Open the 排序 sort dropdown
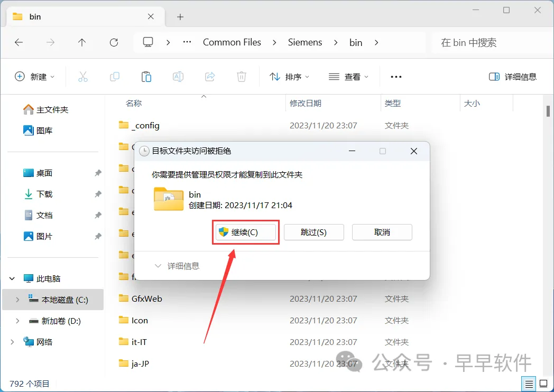 [x=289, y=77]
